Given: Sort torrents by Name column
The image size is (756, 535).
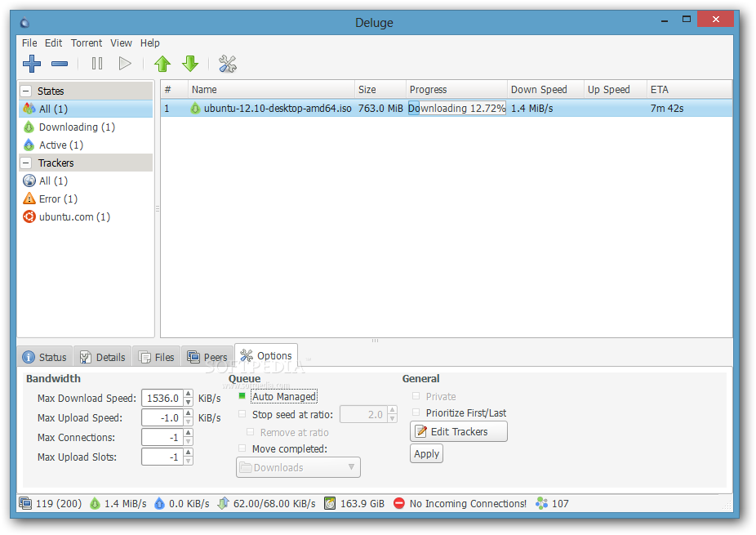Looking at the screenshot, I should click(x=271, y=90).
